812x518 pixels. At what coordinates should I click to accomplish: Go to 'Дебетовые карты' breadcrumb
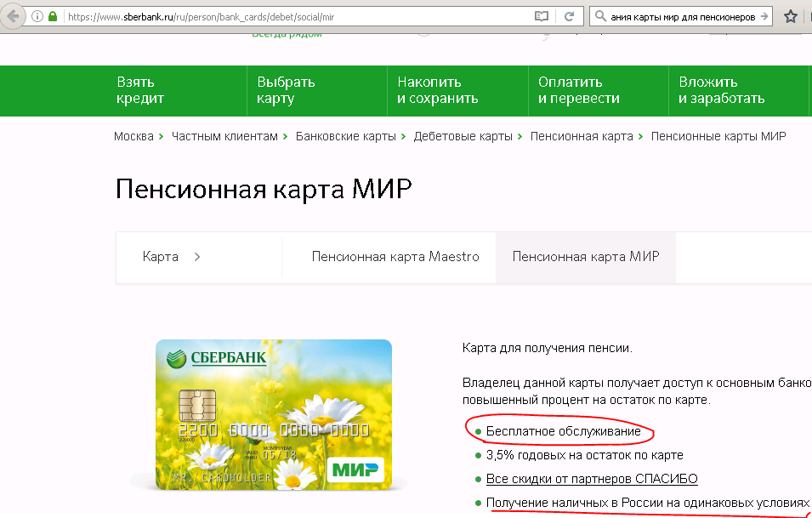463,136
